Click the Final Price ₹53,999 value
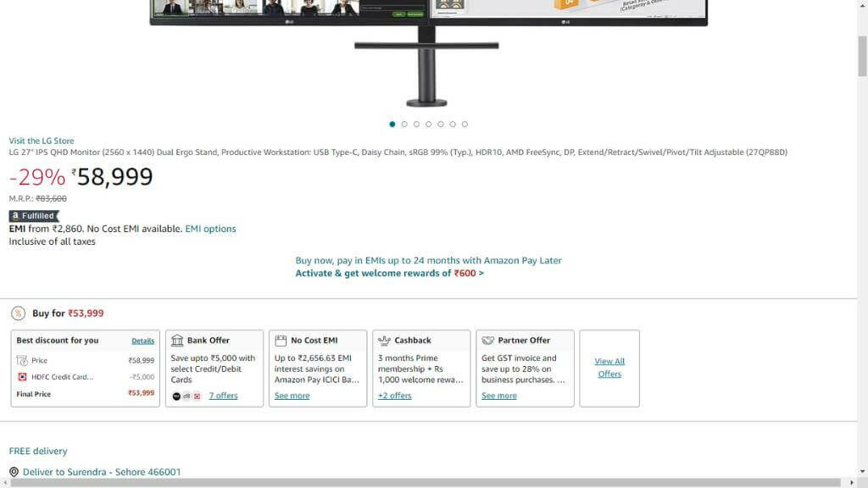 142,393
